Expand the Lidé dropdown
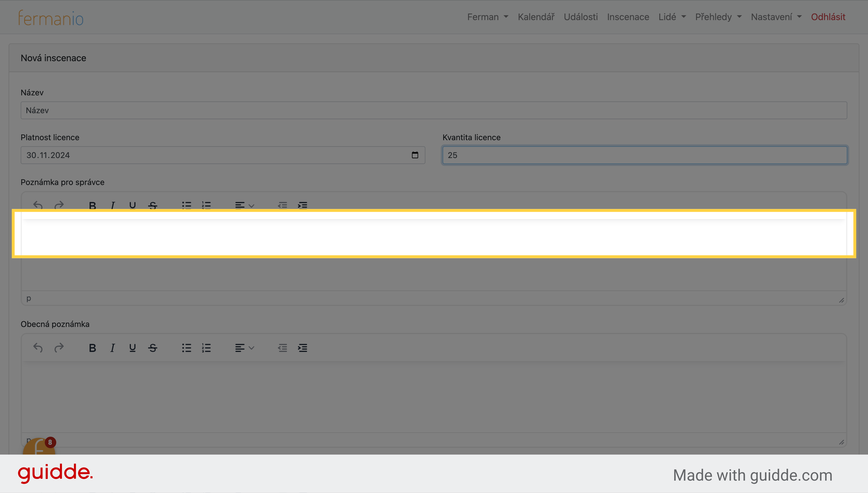868x493 pixels. coord(672,17)
